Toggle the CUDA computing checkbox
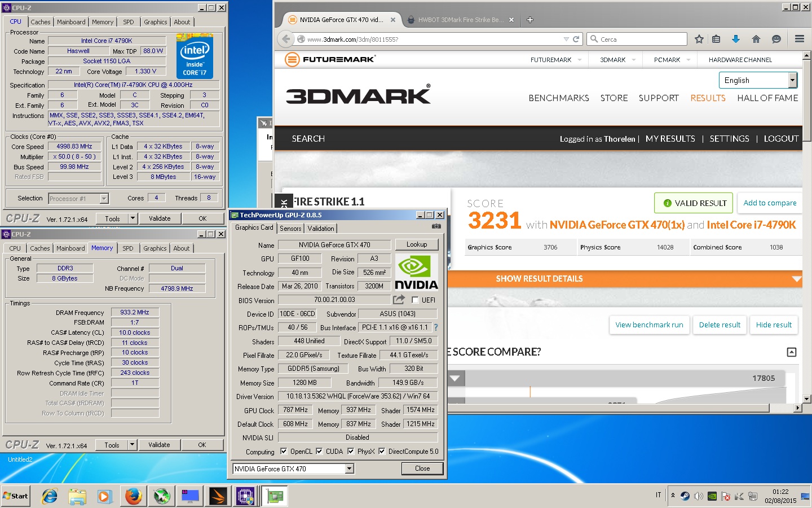This screenshot has width=812, height=508. [x=319, y=451]
